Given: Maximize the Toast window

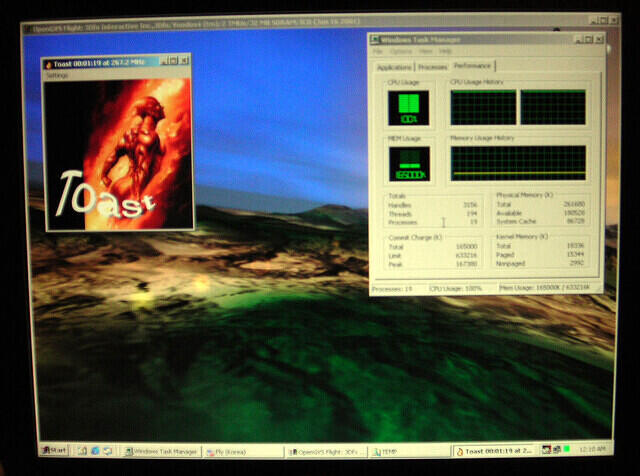Looking at the screenshot, I should [x=173, y=61].
